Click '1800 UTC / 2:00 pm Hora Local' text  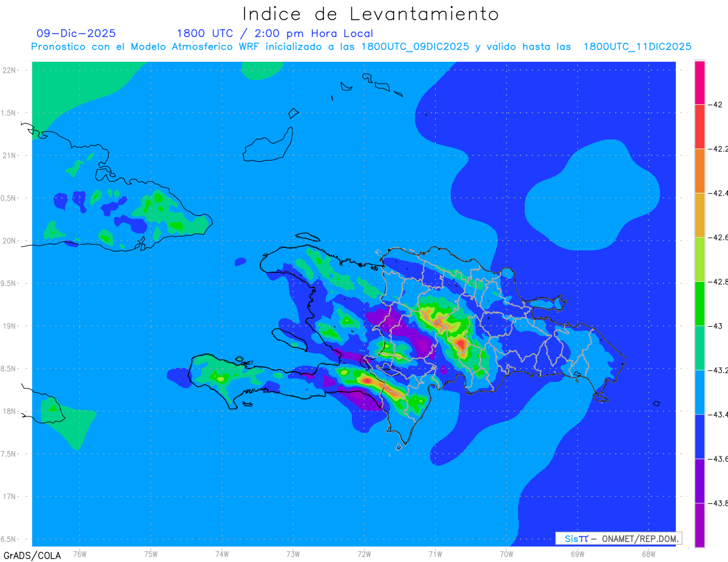coord(275,33)
